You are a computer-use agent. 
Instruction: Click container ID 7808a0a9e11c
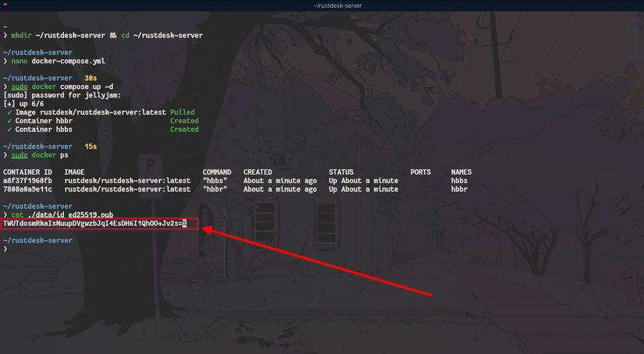pyautogui.click(x=27, y=189)
